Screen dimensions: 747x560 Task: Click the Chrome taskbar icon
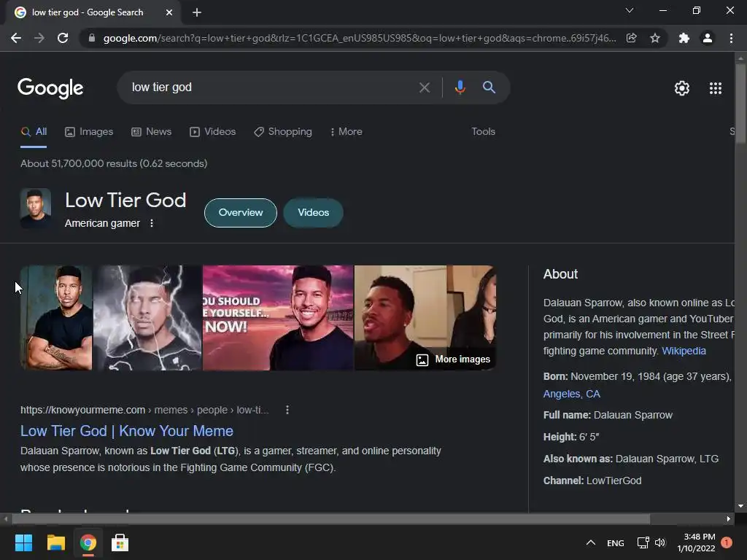pos(88,542)
